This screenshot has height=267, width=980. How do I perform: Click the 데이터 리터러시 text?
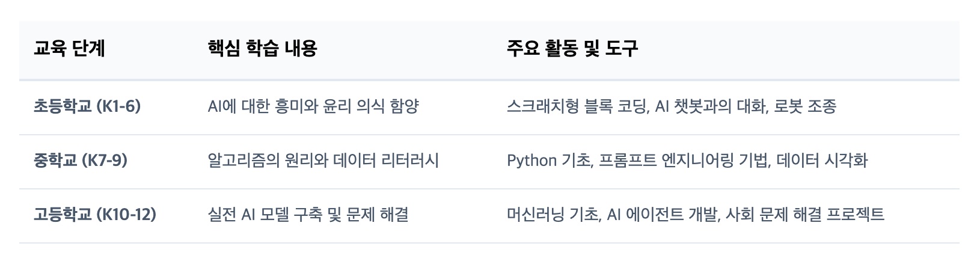(390, 161)
